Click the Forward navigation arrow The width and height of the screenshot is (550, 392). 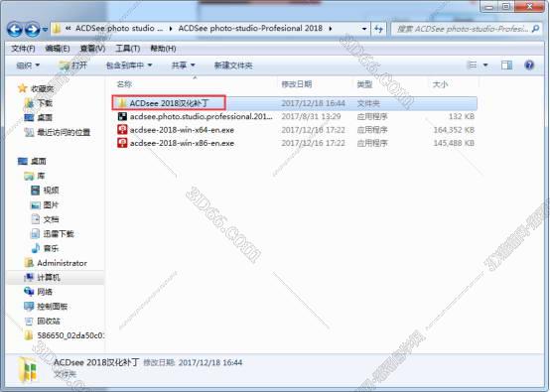click(x=33, y=29)
